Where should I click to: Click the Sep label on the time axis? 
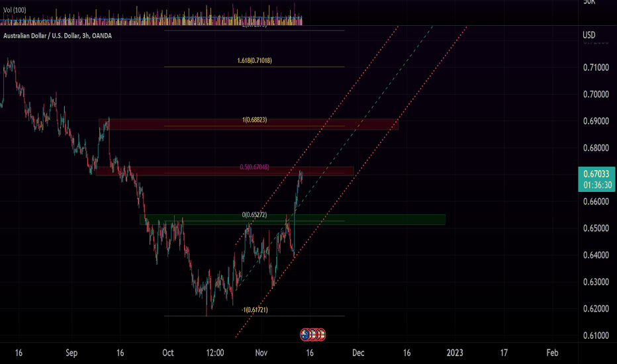71,353
